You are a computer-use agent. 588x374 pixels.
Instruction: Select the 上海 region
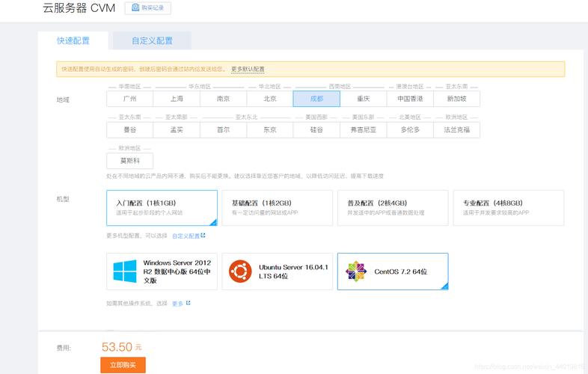tap(177, 99)
